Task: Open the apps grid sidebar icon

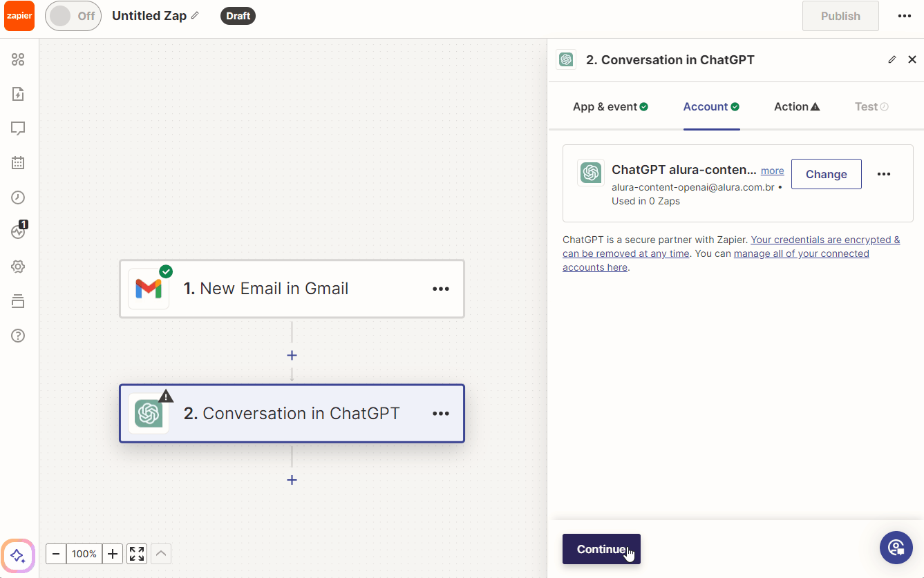Action: pyautogui.click(x=18, y=59)
